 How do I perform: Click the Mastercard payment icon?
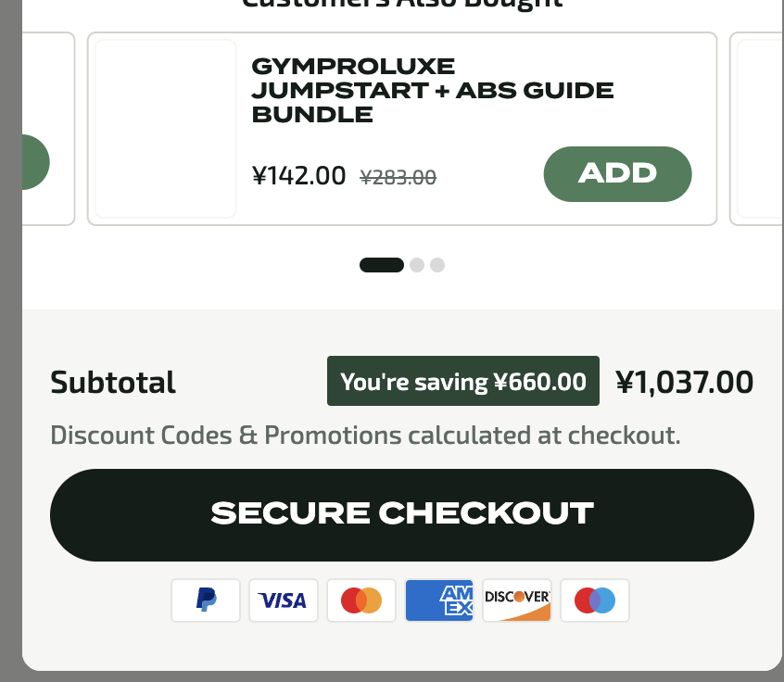(x=361, y=600)
